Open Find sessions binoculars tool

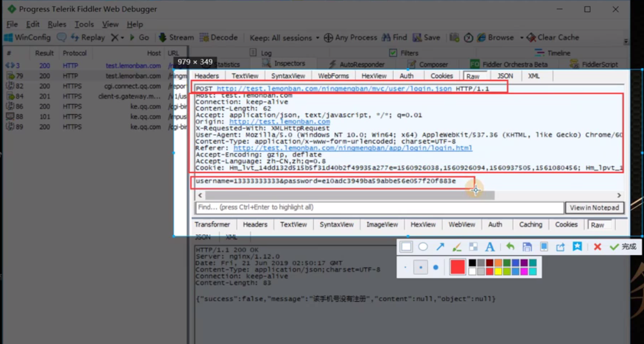coord(394,37)
